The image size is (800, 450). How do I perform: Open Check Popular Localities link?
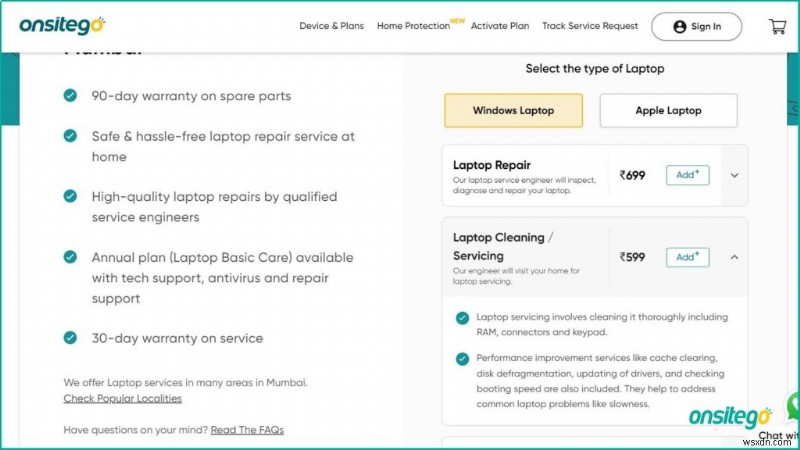click(122, 398)
